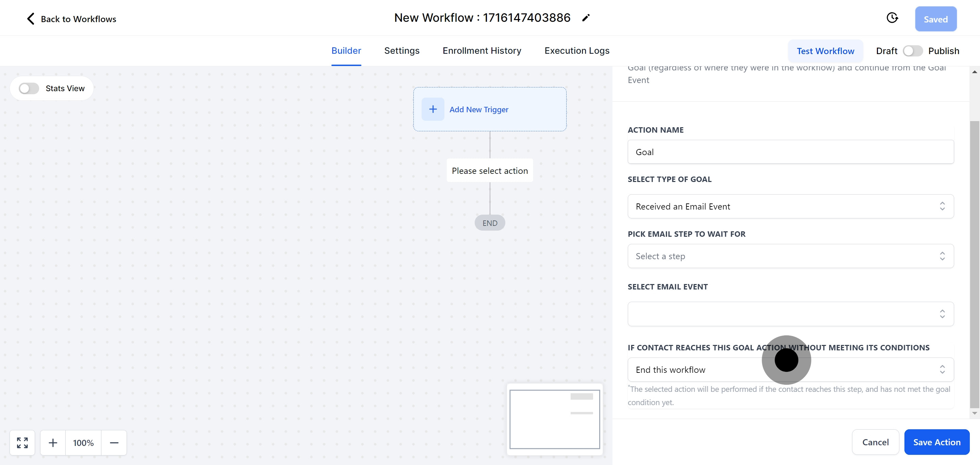Click the plus icon in trigger box
980x465 pixels.
[x=432, y=110]
